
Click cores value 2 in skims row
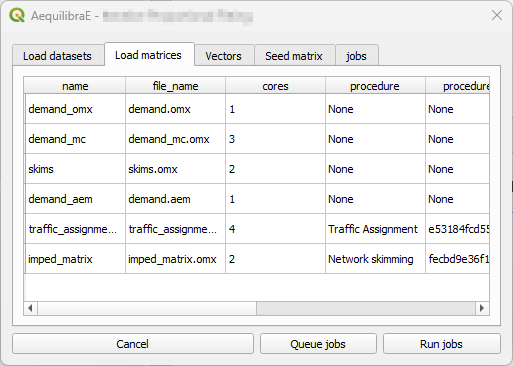coord(275,169)
